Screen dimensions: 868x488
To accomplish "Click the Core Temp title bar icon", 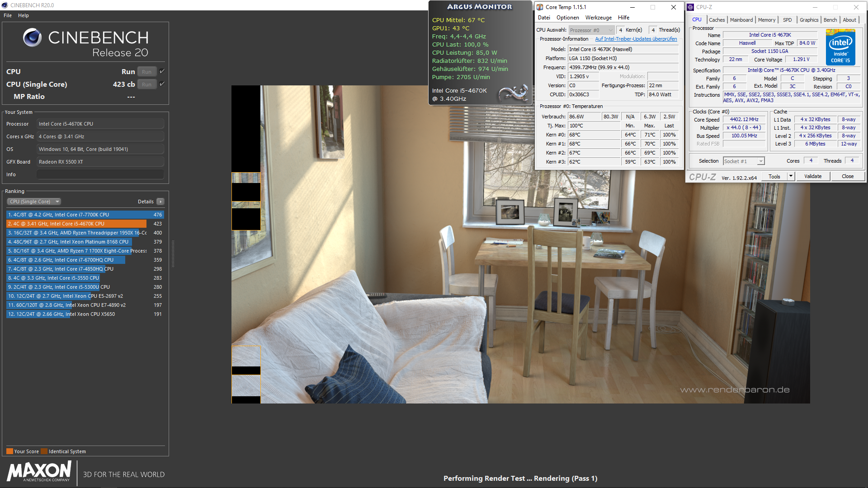I will tap(540, 7).
